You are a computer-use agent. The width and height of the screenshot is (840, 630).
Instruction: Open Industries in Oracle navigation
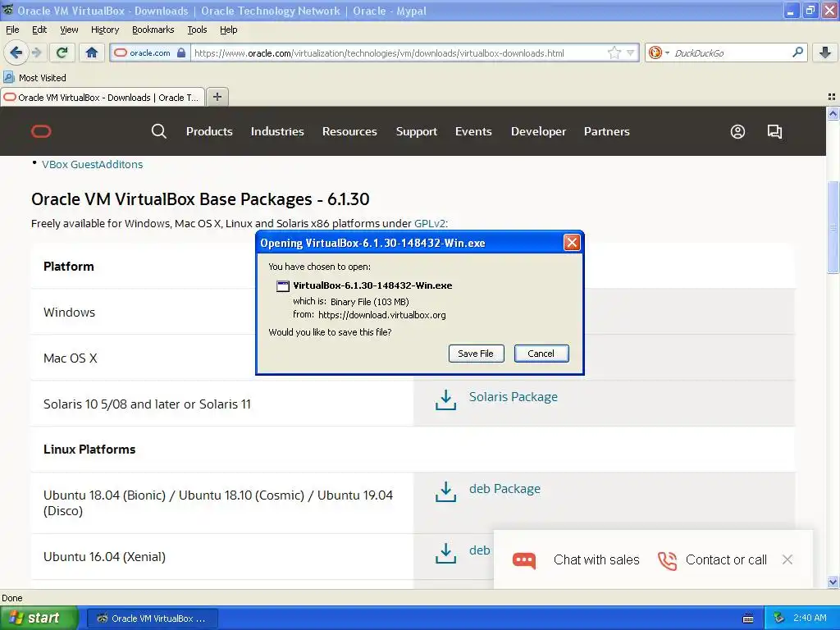[x=277, y=131]
